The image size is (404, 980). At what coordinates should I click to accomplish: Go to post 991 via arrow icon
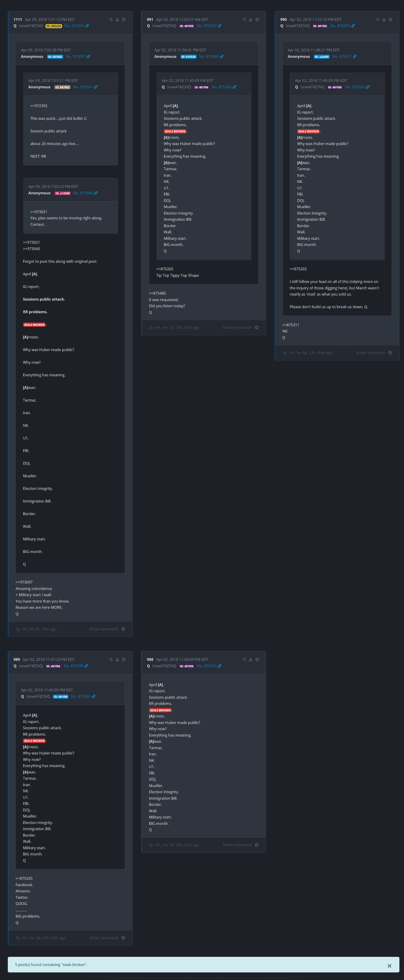tap(257, 20)
